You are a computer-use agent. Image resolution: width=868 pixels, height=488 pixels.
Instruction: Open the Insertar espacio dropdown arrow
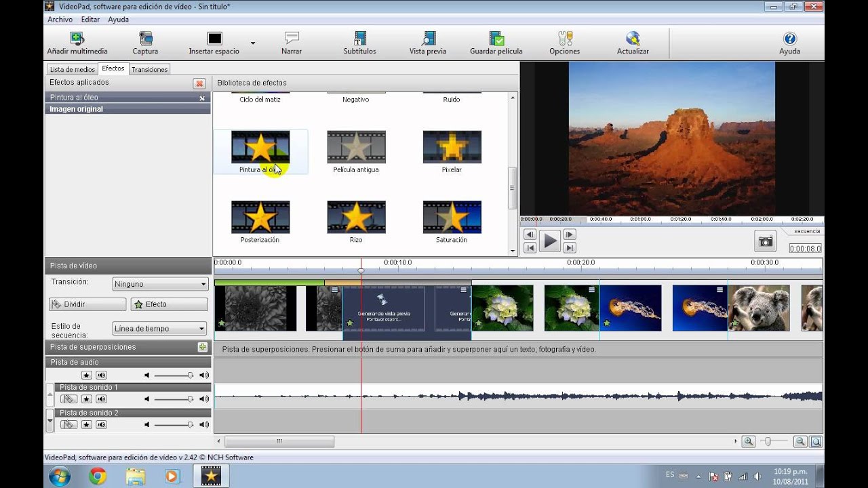click(253, 43)
